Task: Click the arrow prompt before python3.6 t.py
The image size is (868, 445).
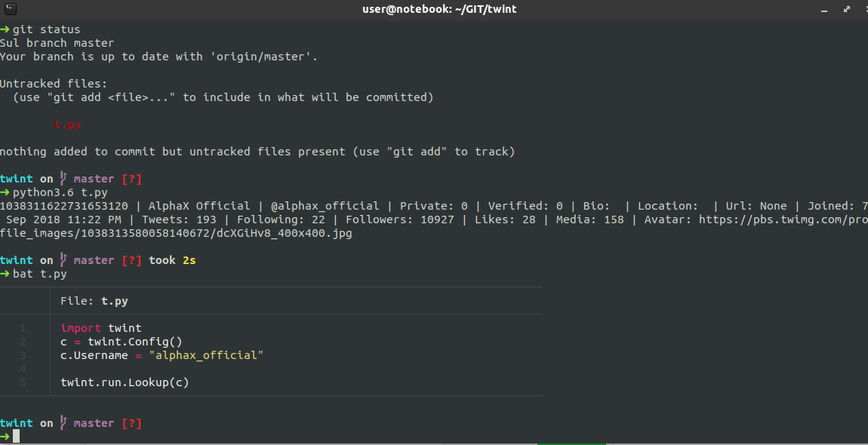Action: (x=6, y=192)
